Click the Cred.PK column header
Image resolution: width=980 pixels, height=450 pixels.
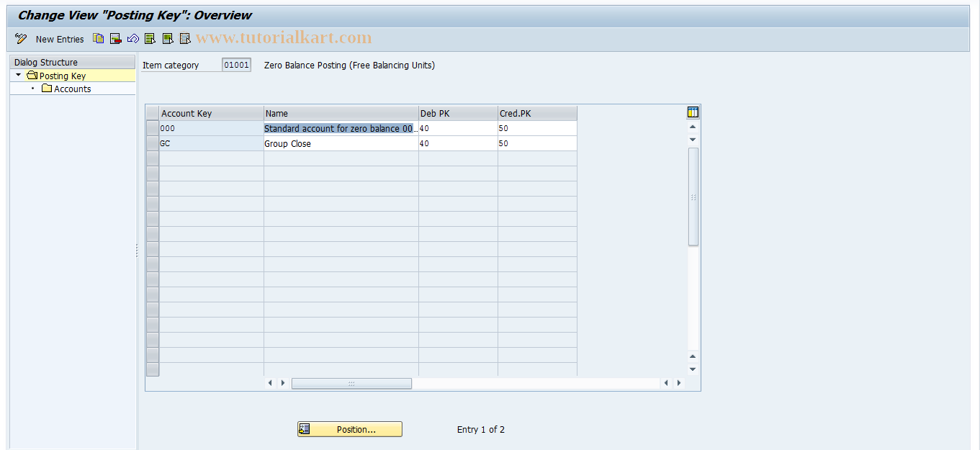click(537, 113)
